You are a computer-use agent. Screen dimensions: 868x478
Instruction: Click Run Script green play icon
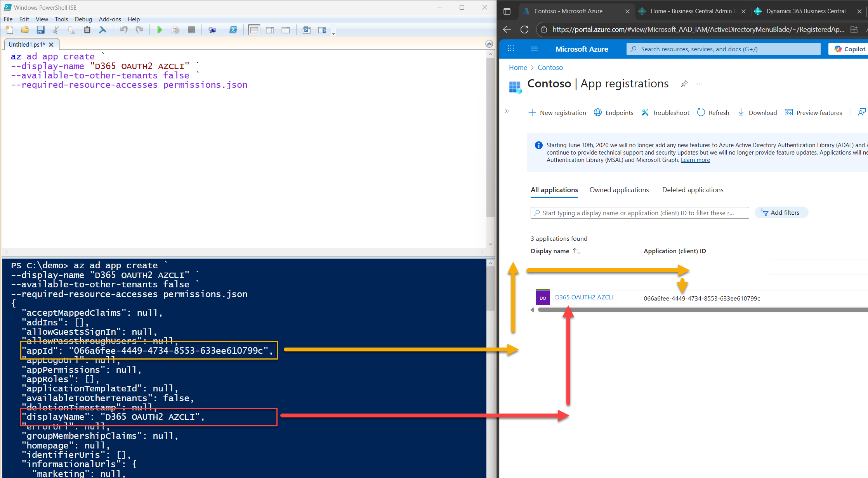(159, 30)
